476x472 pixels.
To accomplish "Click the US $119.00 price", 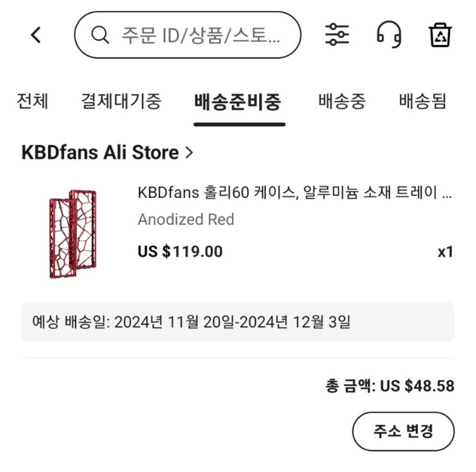I will click(x=180, y=252).
